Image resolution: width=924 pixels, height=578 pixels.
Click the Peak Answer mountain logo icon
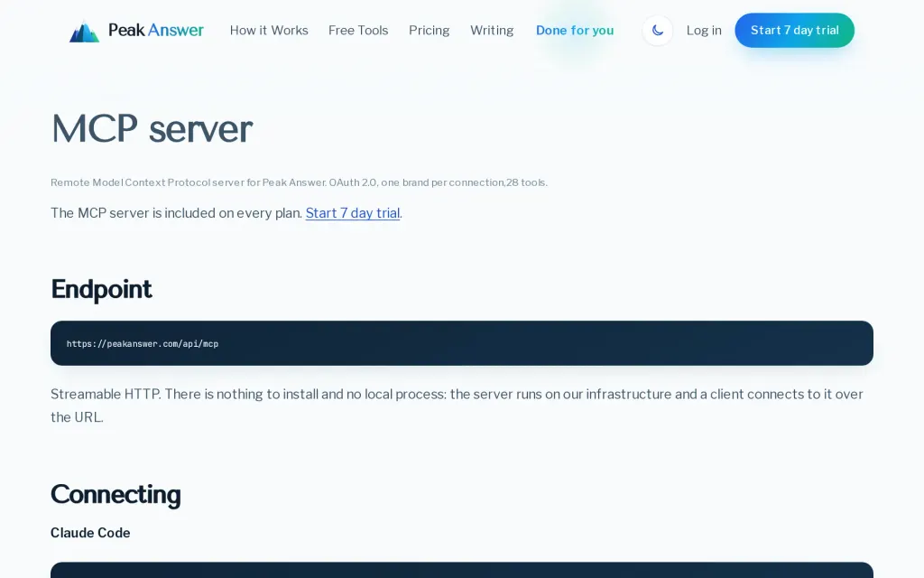point(84,31)
